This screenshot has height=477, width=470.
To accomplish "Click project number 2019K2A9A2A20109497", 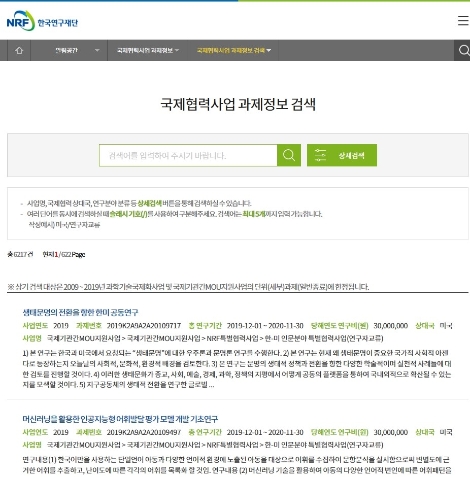I will (x=144, y=432).
